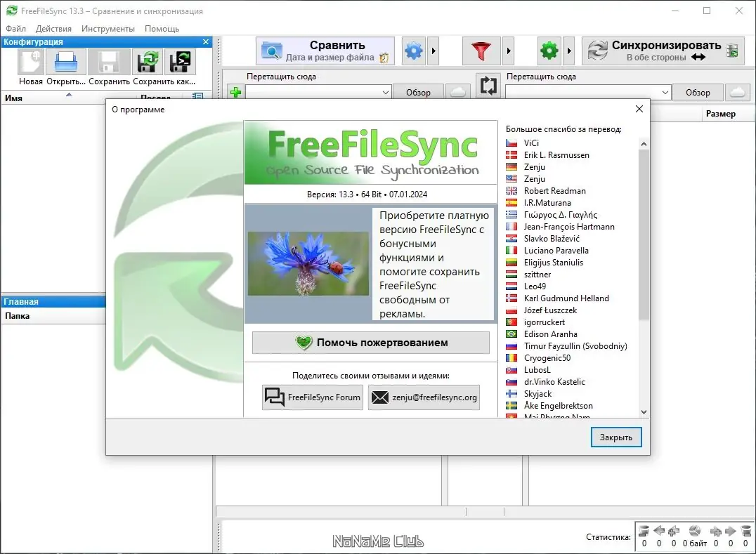Close the О программе dialog with X
The height and width of the screenshot is (554, 756).
tap(639, 109)
